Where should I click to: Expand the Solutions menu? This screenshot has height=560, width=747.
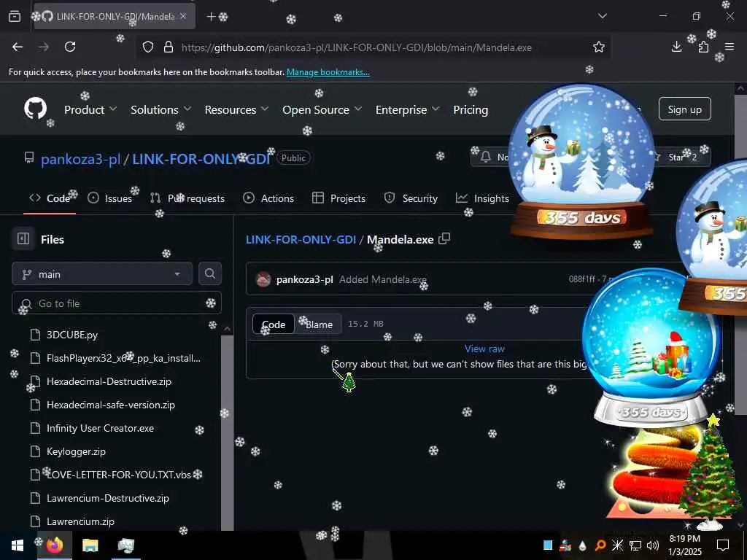161,109
